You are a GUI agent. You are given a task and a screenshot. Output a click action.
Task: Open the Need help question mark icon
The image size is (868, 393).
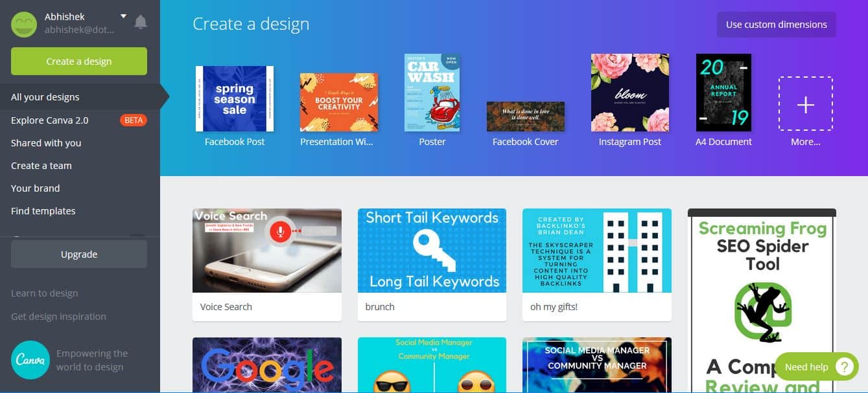[x=844, y=366]
